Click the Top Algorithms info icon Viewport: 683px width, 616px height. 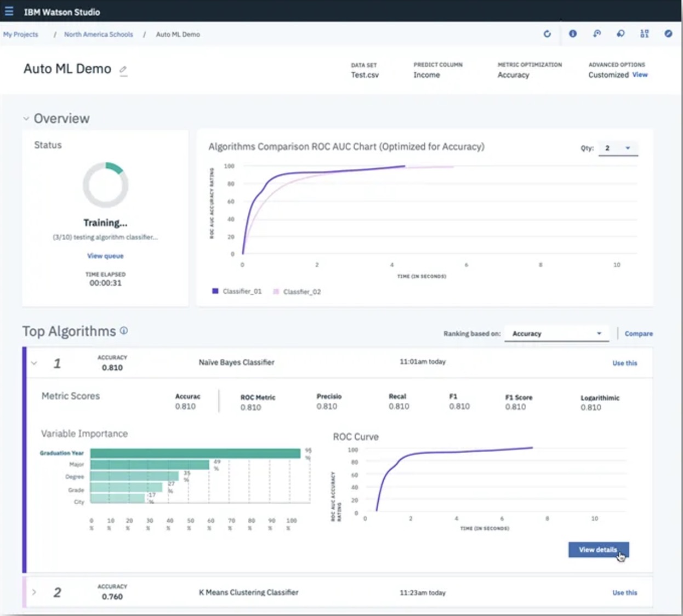[124, 330]
